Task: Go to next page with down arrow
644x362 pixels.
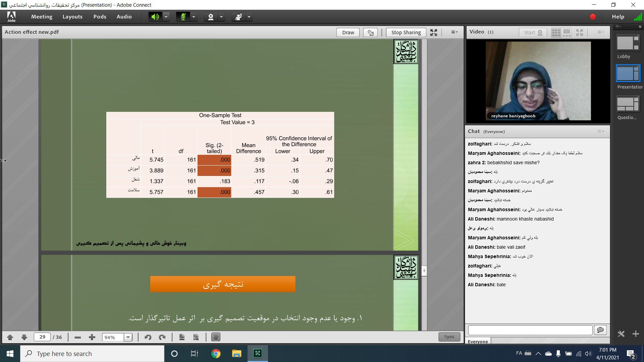Action: 24,337
